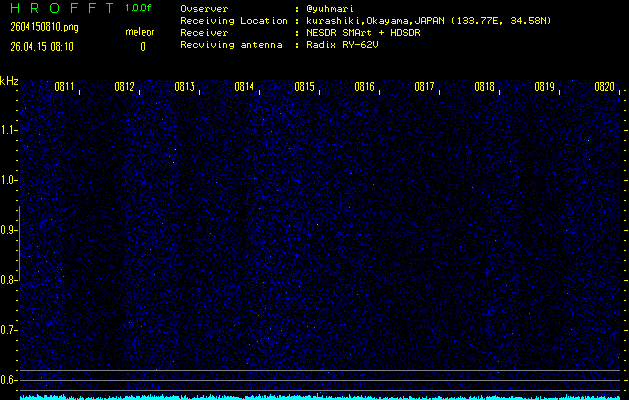The height and width of the screenshot is (400, 629).
Task: Click the HROFFT title text
Action: [x=58, y=8]
